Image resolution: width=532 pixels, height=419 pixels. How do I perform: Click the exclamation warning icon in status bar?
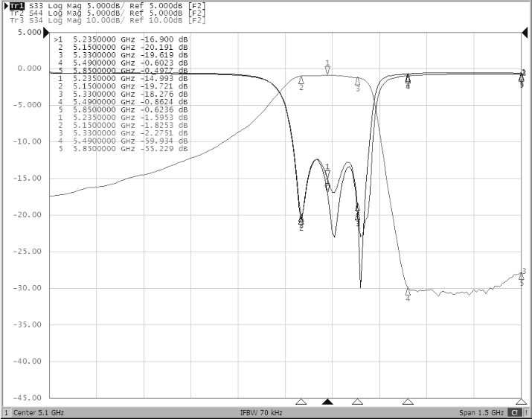pos(526,412)
